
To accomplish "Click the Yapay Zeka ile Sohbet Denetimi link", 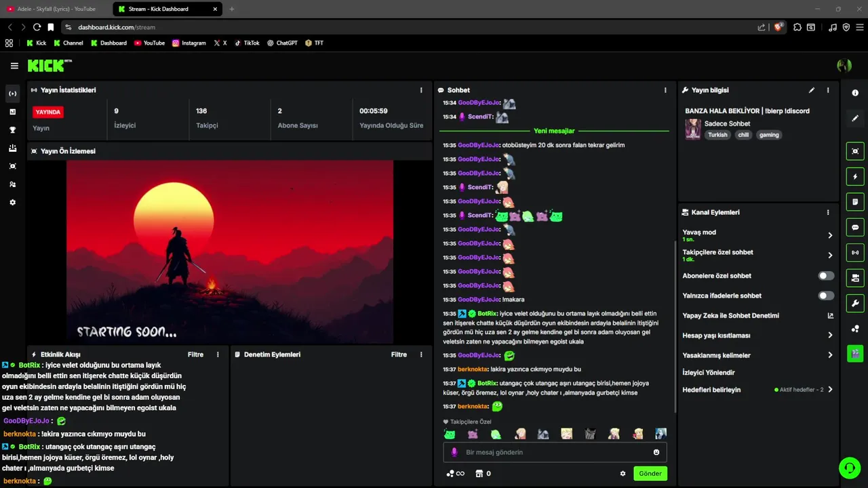I will [730, 316].
